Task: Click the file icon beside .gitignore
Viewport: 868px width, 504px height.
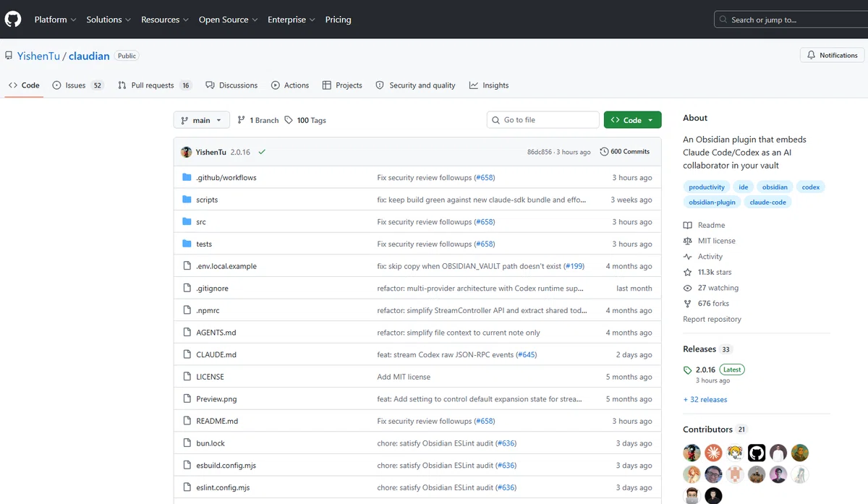Action: 187,289
